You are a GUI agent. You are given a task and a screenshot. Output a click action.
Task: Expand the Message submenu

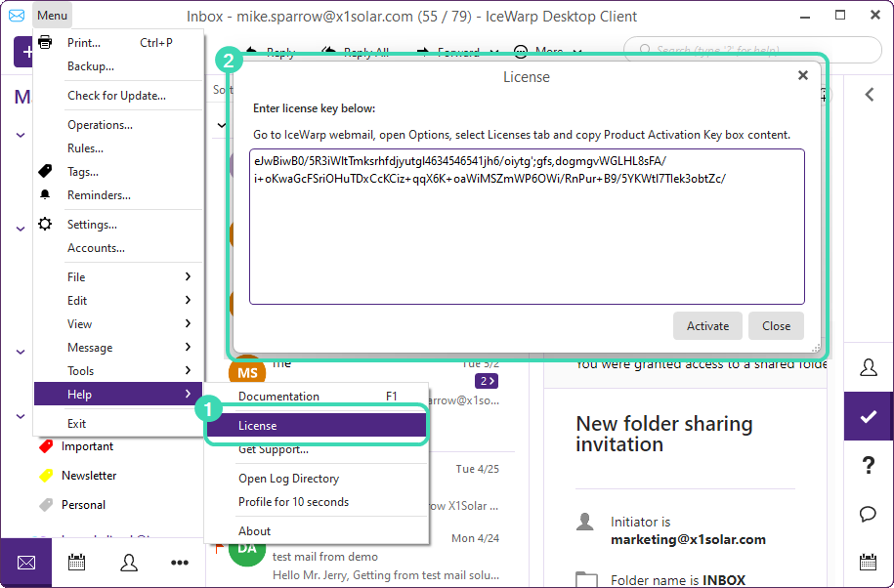click(x=118, y=348)
